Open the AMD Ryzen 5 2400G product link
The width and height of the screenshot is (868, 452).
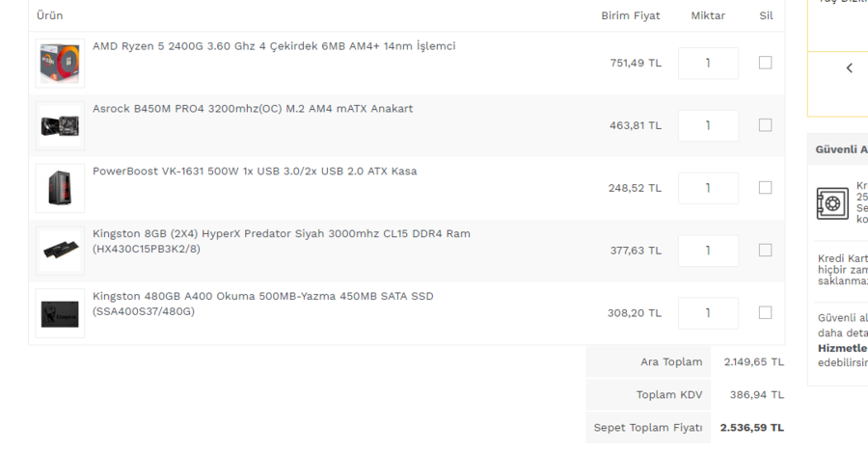(274, 46)
